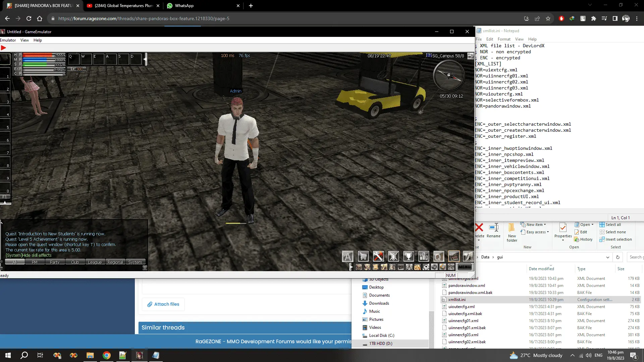This screenshot has height=362, width=644.
Task: Click Select none in Explorer ribbon
Action: coord(613,232)
